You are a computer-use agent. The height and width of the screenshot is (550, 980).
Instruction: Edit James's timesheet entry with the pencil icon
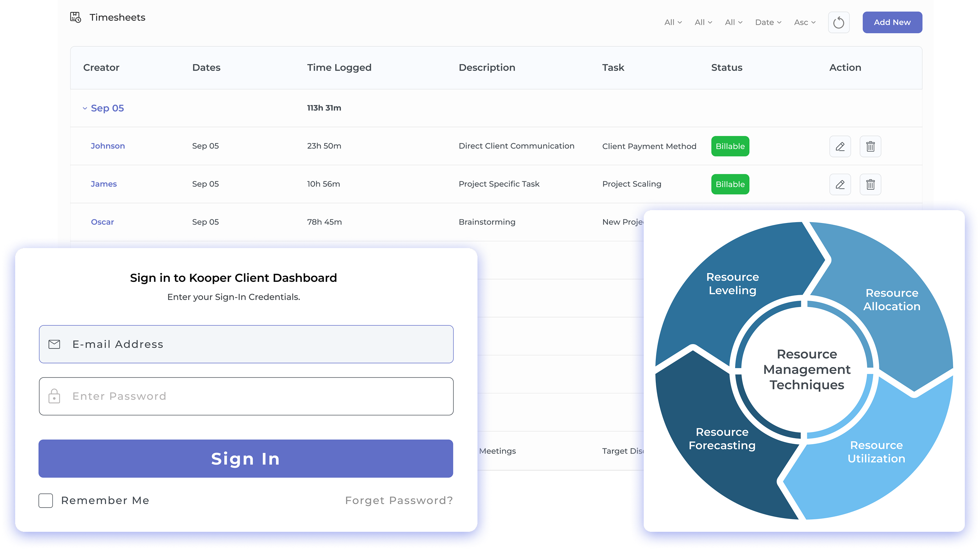click(840, 184)
